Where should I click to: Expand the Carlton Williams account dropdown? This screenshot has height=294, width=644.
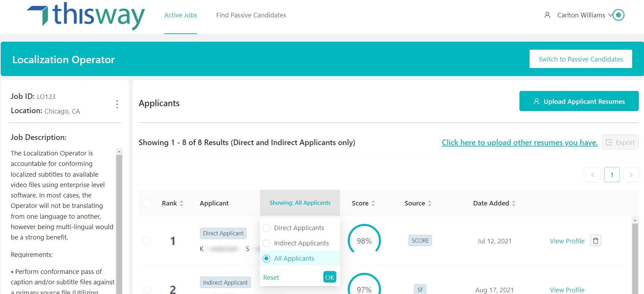pyautogui.click(x=610, y=15)
